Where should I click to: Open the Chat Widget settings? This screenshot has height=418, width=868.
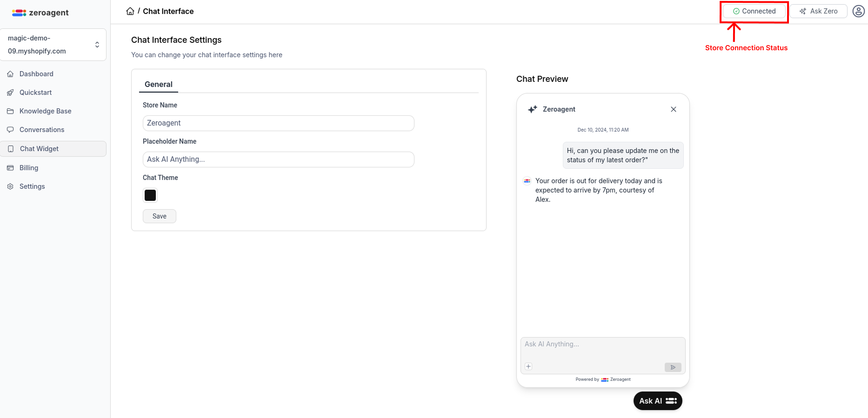coord(39,148)
